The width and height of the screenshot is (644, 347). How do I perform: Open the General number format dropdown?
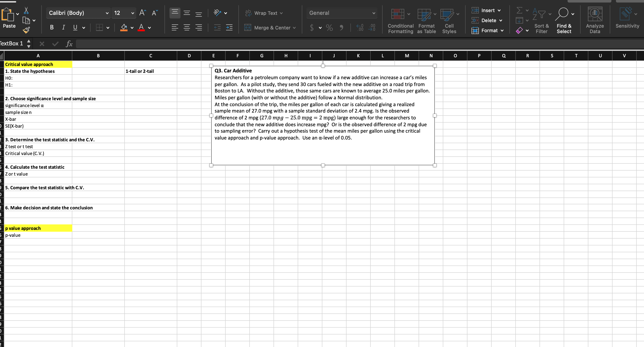pyautogui.click(x=342, y=13)
